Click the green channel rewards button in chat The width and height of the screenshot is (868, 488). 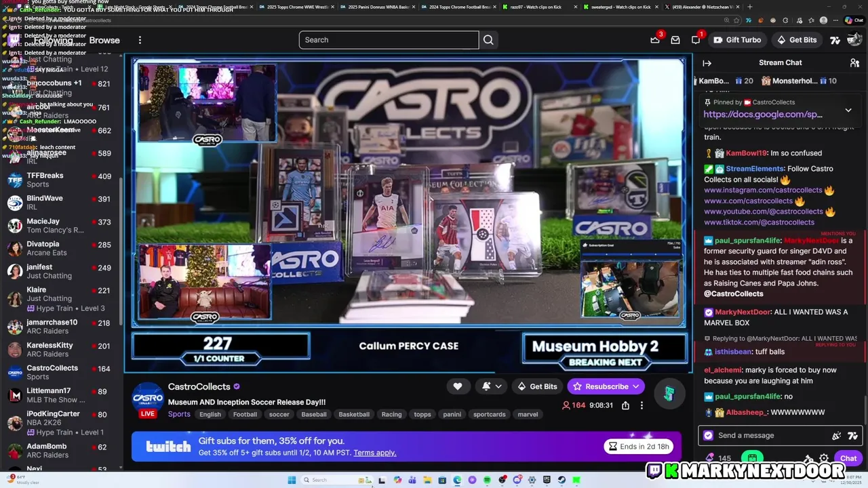pos(752,459)
